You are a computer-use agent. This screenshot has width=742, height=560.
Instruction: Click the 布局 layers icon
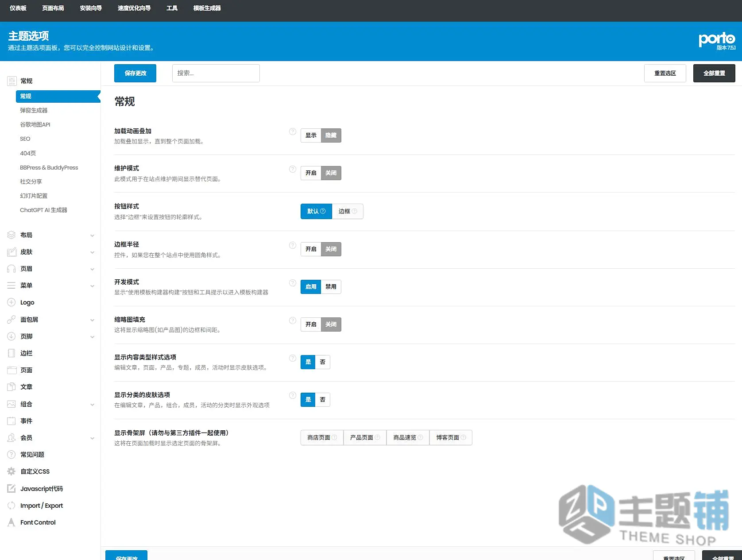(12, 235)
